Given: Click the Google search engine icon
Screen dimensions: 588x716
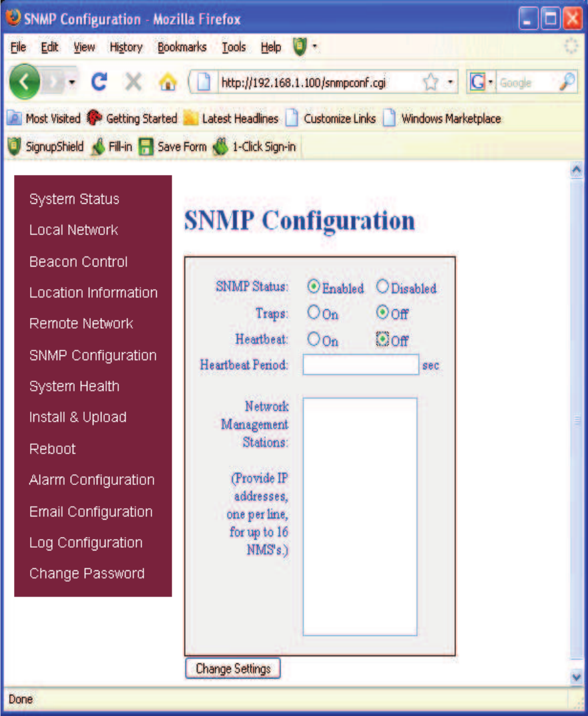Looking at the screenshot, I should tap(477, 83).
